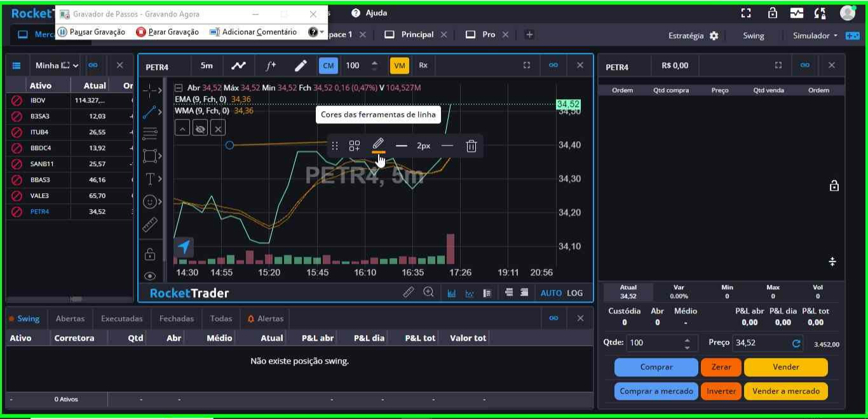
Task: Select the ruler measure tool in sidebar
Action: (x=150, y=224)
